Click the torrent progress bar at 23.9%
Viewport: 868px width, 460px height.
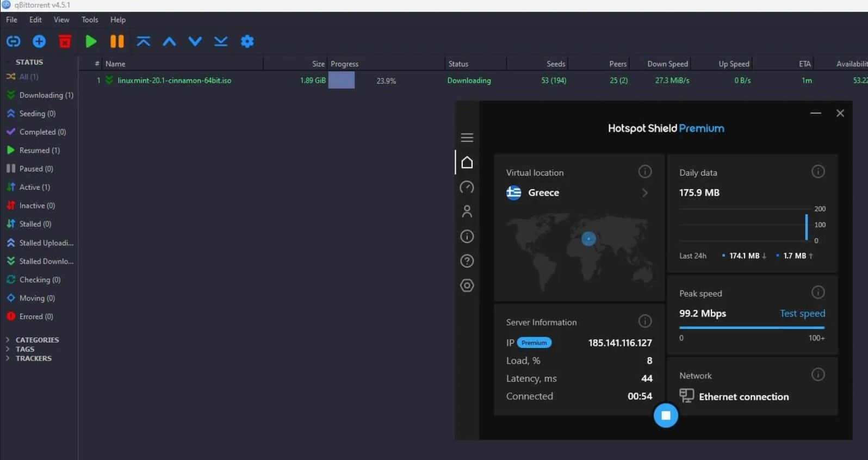point(386,80)
